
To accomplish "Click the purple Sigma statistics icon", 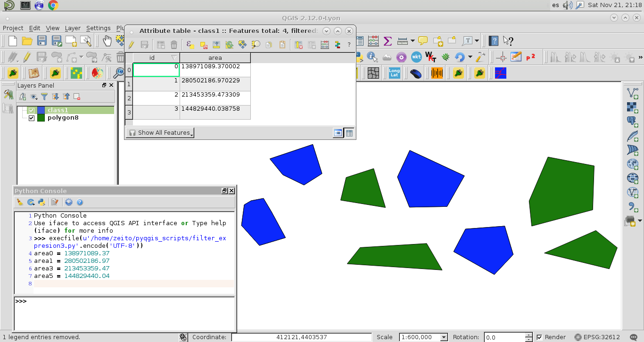I will point(388,41).
